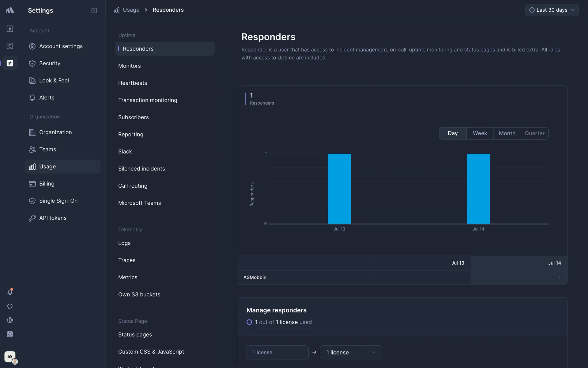Viewport: 588px width, 368px height.
Task: Expand the 1 license dropdown selector
Action: tap(351, 352)
